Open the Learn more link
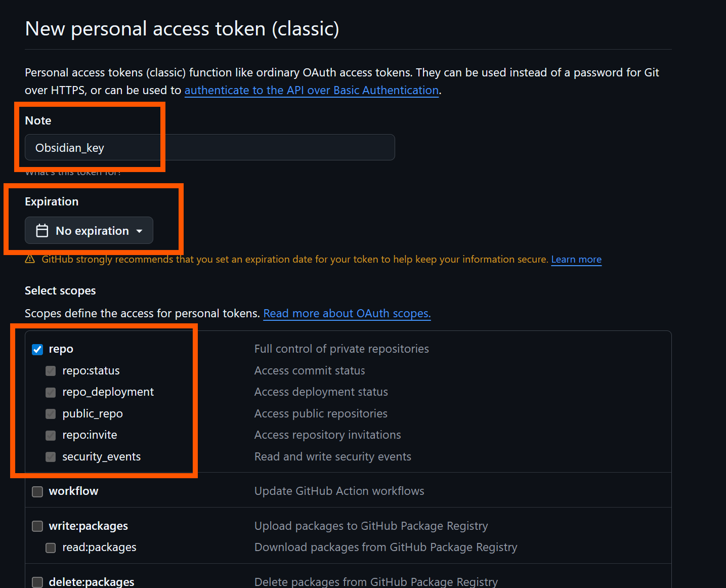 (x=576, y=259)
